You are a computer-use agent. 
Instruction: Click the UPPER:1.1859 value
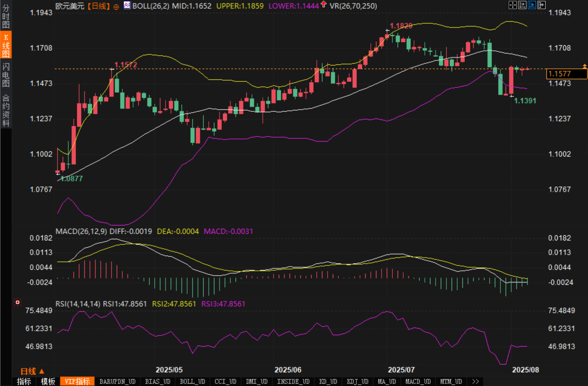240,6
